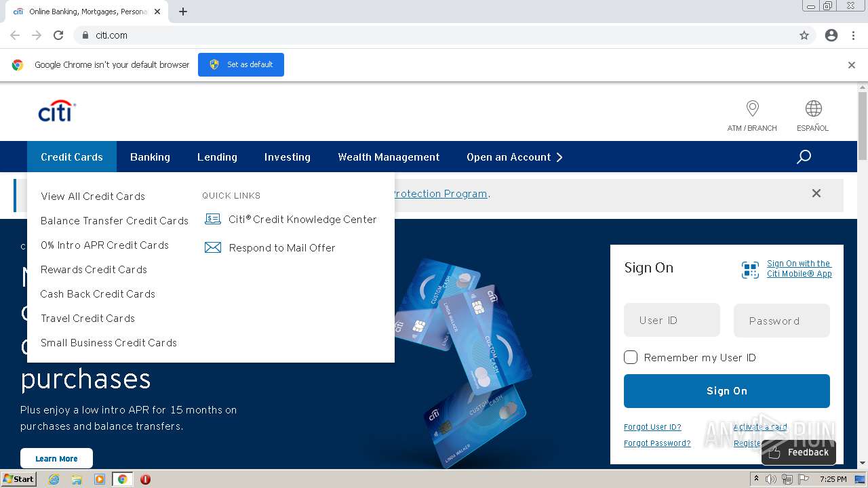Bookmark this page with the star icon
The width and height of the screenshot is (868, 488).
tap(804, 35)
